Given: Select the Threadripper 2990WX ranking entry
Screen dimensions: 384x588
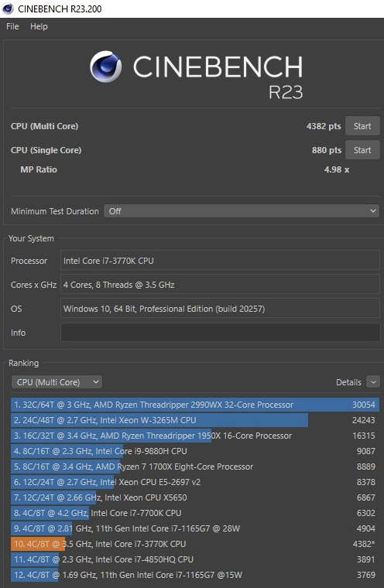Looking at the screenshot, I should pos(195,405).
